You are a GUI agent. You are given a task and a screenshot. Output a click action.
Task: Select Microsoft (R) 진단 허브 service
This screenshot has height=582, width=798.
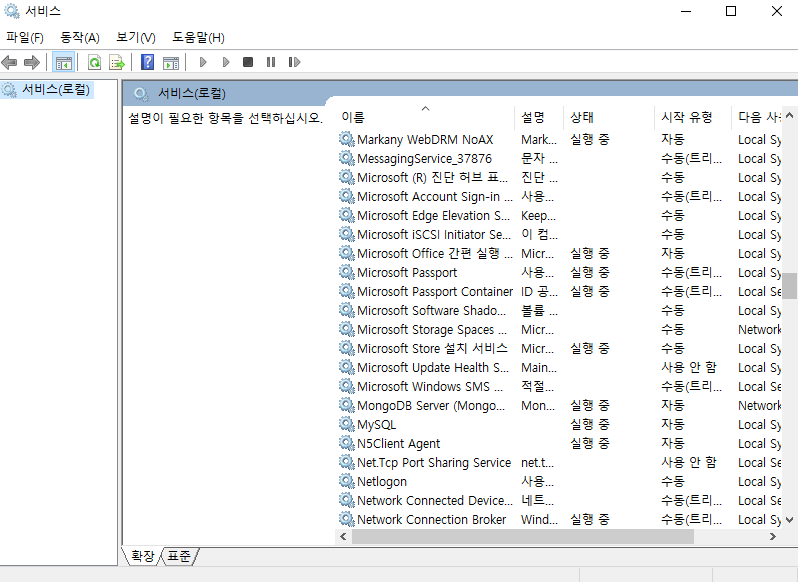[x=559, y=178]
